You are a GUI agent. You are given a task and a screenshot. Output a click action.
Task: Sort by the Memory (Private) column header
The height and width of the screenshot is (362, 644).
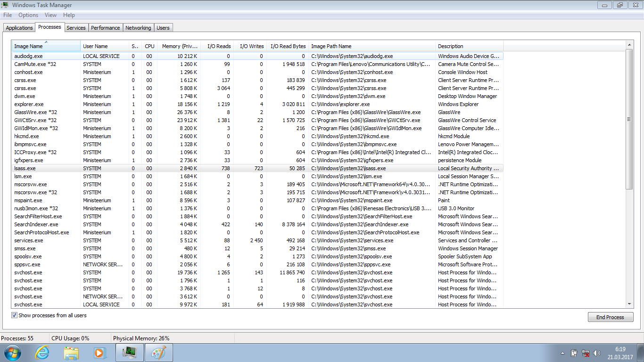click(x=179, y=46)
